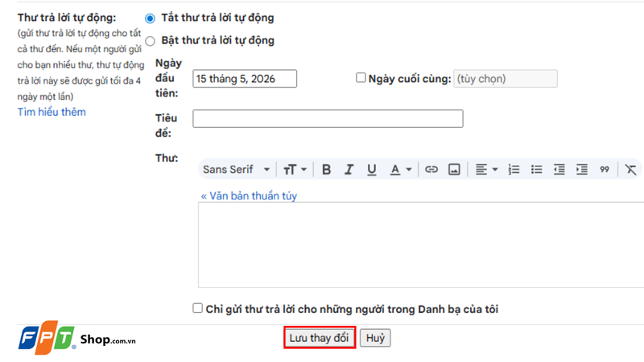644x362 pixels.
Task: Apply quote formatting
Action: click(x=605, y=170)
